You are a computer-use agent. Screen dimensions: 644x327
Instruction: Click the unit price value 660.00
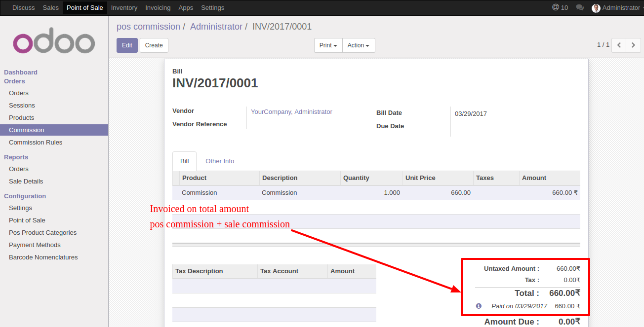(461, 193)
